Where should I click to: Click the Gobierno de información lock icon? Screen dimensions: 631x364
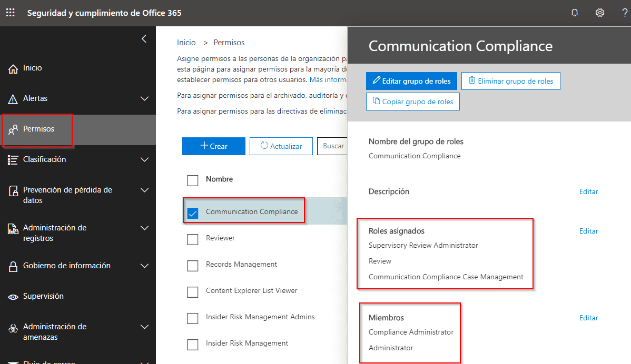pyautogui.click(x=13, y=266)
